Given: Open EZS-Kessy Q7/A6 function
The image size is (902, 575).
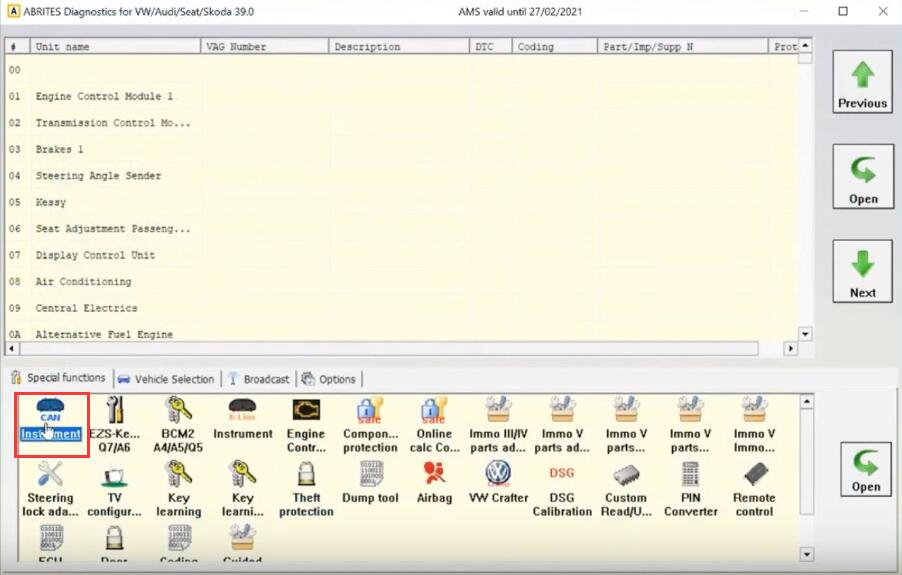Looking at the screenshot, I should pos(114,425).
